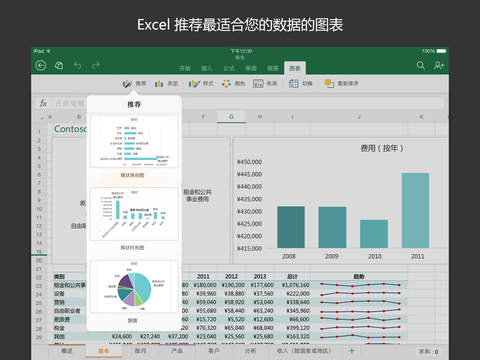Tap the fx function icon

43,103
